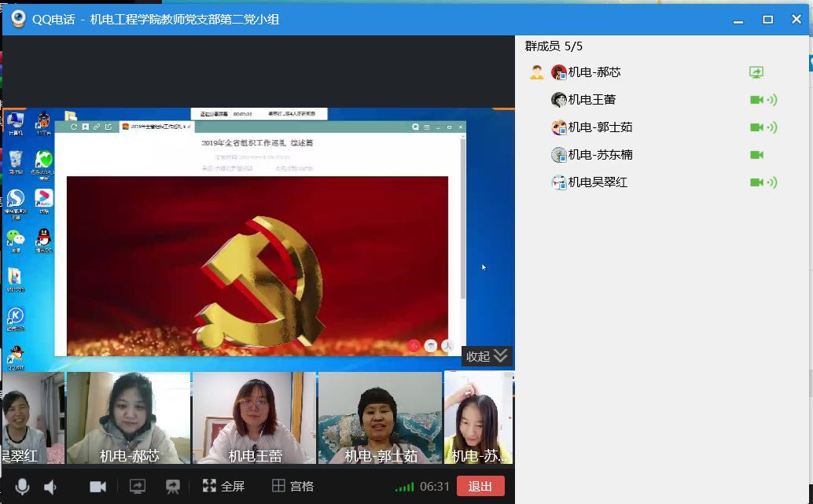
Task: Select the 宫格 grid layout view
Action: pyautogui.click(x=292, y=487)
